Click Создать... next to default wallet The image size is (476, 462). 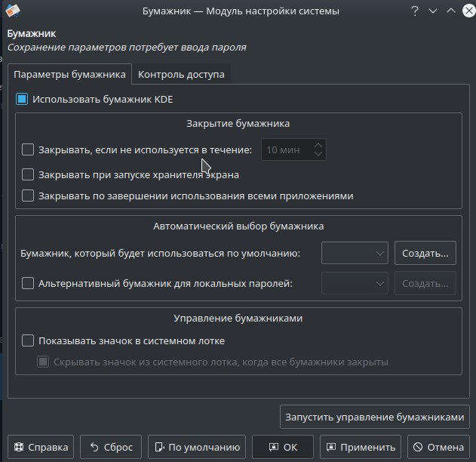[x=425, y=253]
